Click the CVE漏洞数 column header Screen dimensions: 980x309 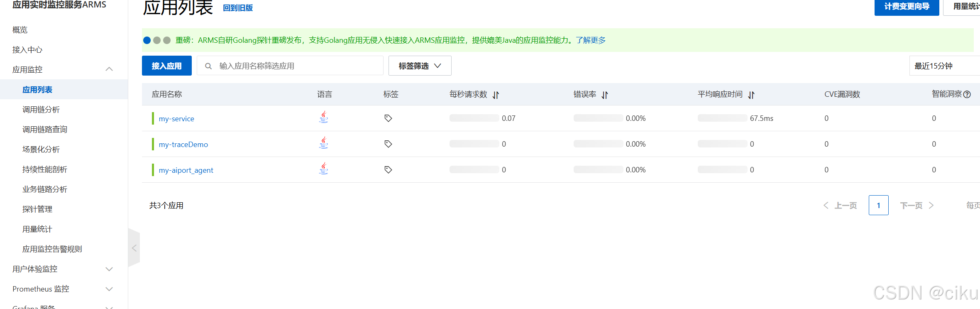tap(842, 94)
